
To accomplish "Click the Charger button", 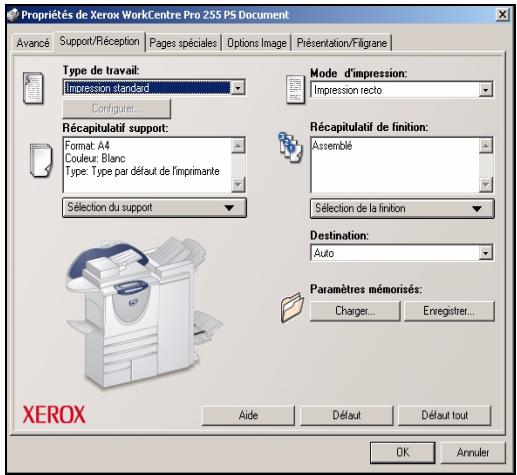I will [x=355, y=311].
